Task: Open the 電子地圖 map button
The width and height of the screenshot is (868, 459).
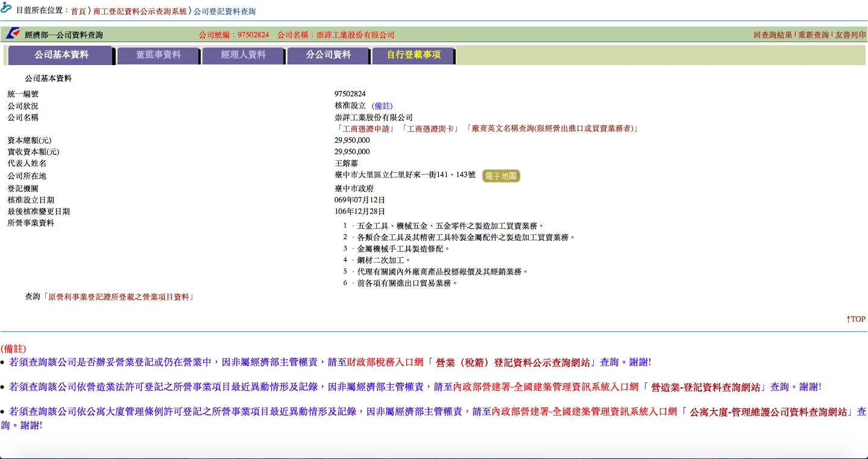Action: [x=501, y=176]
